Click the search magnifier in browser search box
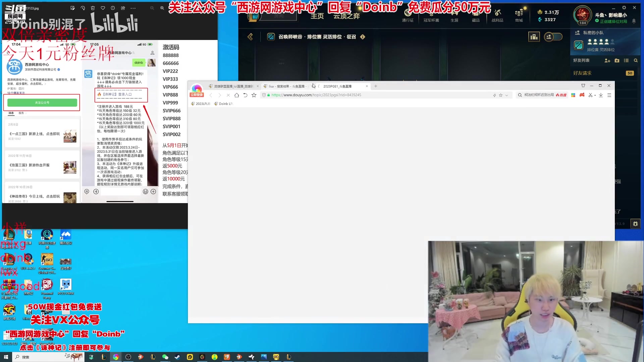 (x=520, y=95)
